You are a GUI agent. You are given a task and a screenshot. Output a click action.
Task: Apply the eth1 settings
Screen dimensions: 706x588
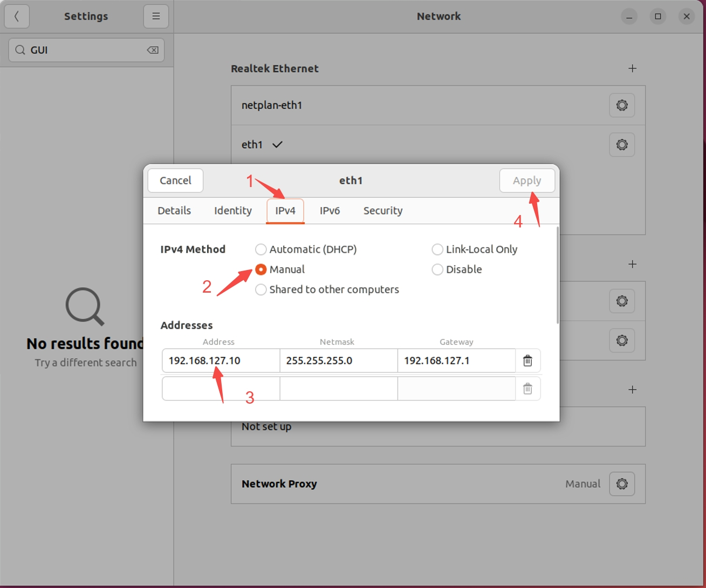[527, 181]
